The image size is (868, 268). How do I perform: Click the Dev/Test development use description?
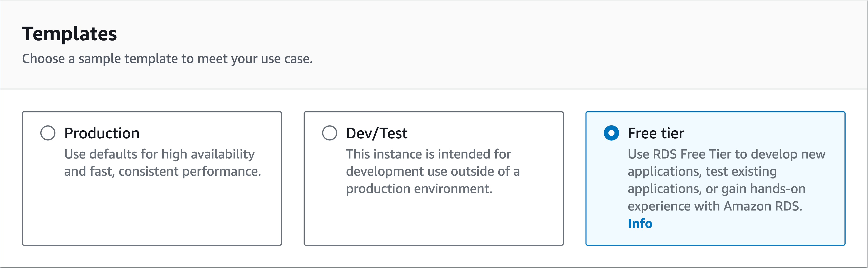click(x=433, y=172)
